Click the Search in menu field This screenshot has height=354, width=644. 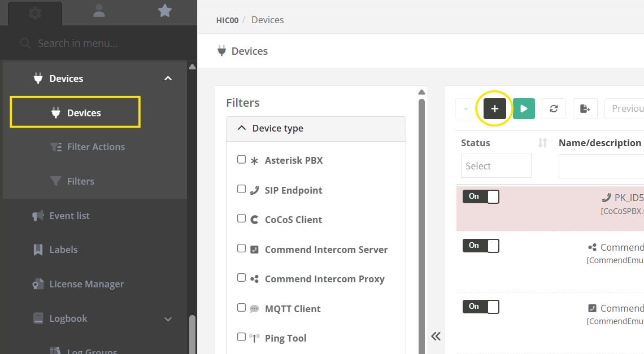point(107,43)
